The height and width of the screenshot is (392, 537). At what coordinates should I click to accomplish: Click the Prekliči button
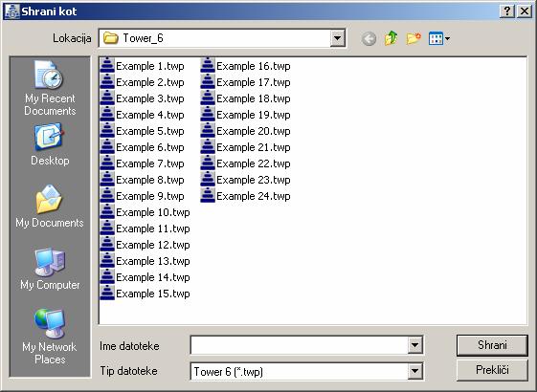[492, 370]
